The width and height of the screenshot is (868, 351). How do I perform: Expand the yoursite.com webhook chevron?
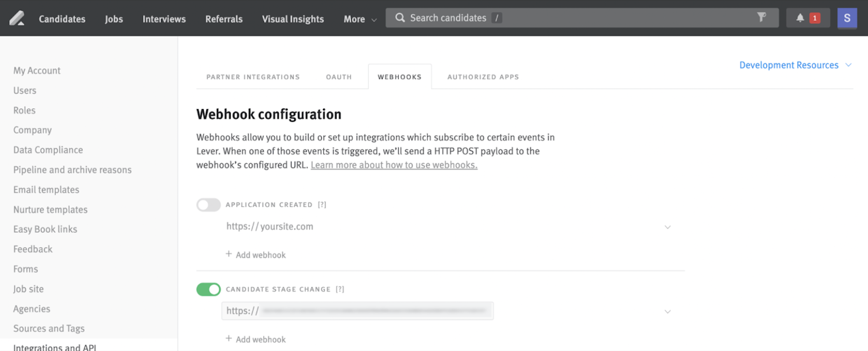click(667, 227)
